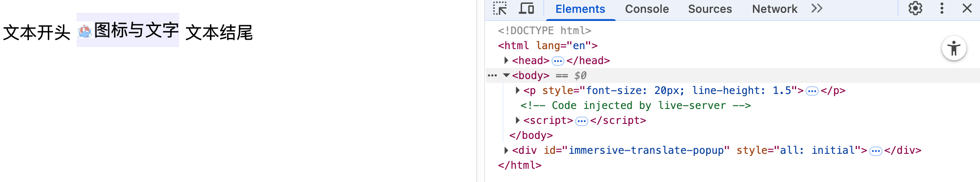Image resolution: width=980 pixels, height=182 pixels.
Task: Expand the script element node
Action: point(517,120)
